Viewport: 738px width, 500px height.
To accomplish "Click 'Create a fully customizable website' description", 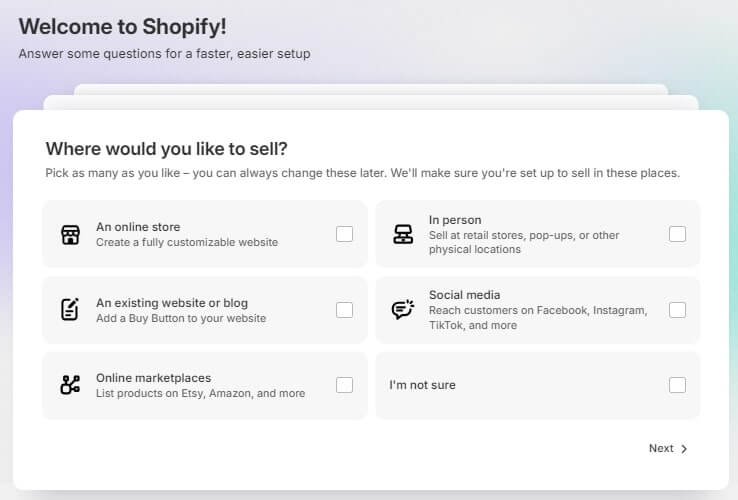I will [x=187, y=242].
